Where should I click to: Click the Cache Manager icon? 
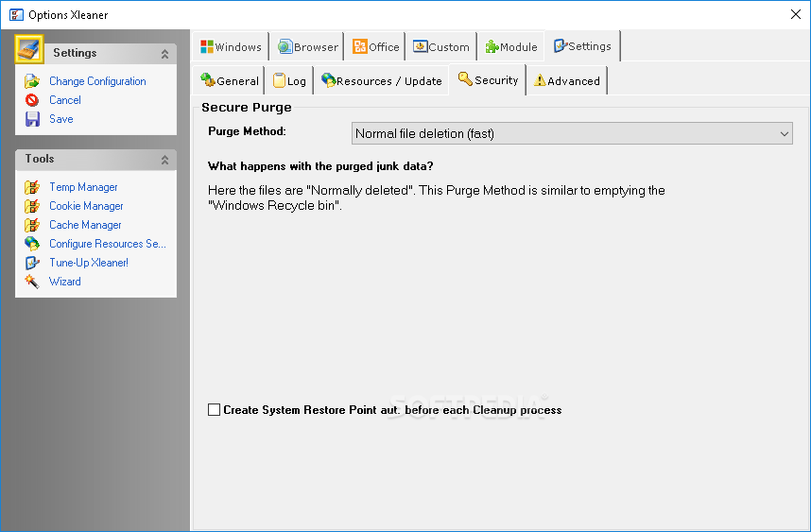point(32,225)
